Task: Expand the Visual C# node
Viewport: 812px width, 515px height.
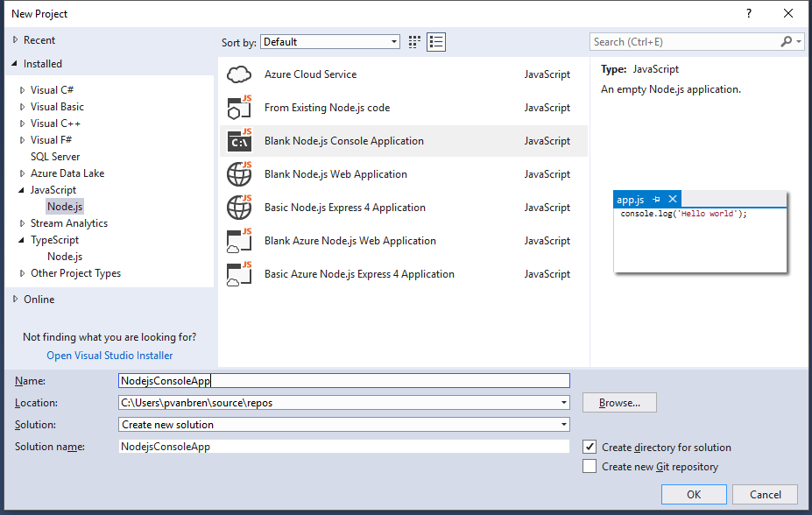Action: click(x=22, y=90)
